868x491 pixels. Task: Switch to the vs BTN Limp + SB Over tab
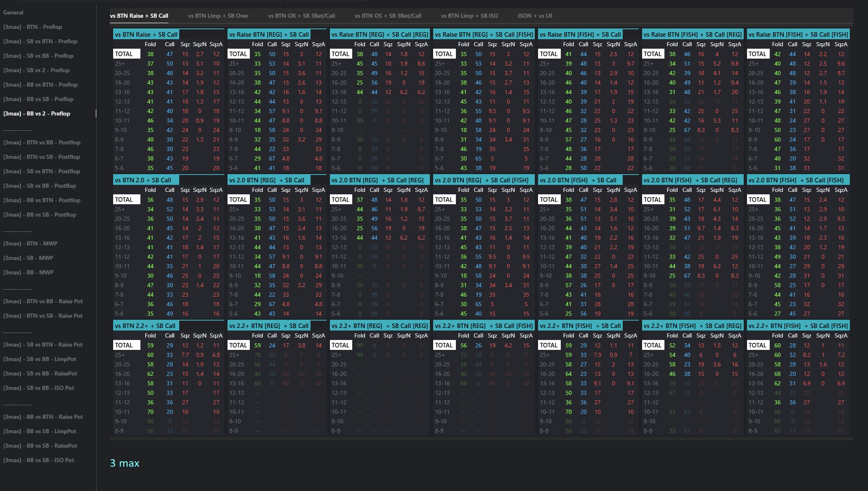(218, 16)
